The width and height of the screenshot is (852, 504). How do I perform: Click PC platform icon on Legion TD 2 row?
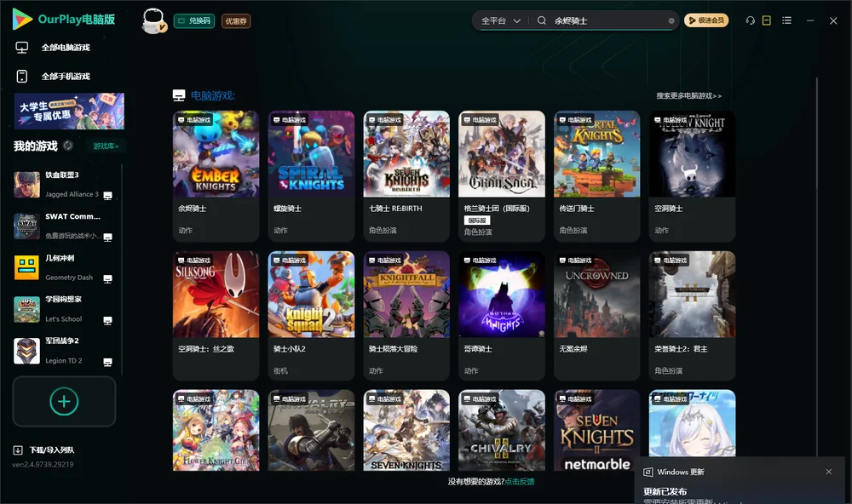point(107,363)
